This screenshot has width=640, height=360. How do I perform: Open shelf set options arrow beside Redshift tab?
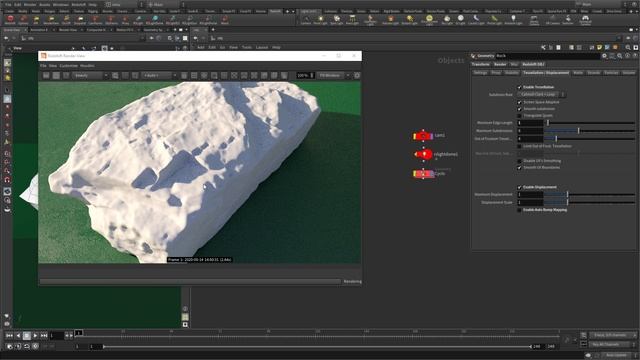[x=293, y=11]
